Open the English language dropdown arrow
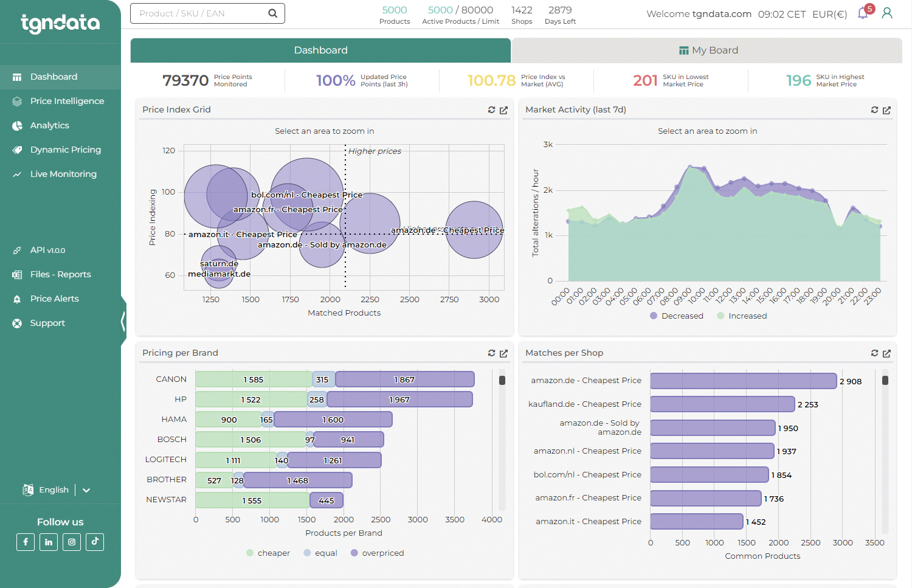The height and width of the screenshot is (588, 912). (86, 490)
